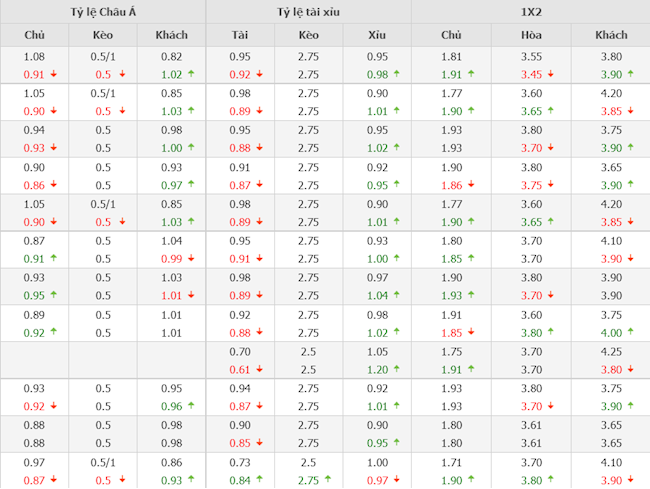Screen dimensions: 650x489
Task: Select the 1.08 odds value
Action: pyautogui.click(x=34, y=57)
